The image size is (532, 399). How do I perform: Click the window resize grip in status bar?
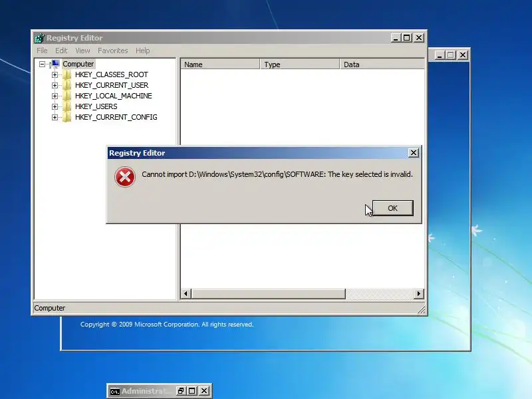click(422, 309)
